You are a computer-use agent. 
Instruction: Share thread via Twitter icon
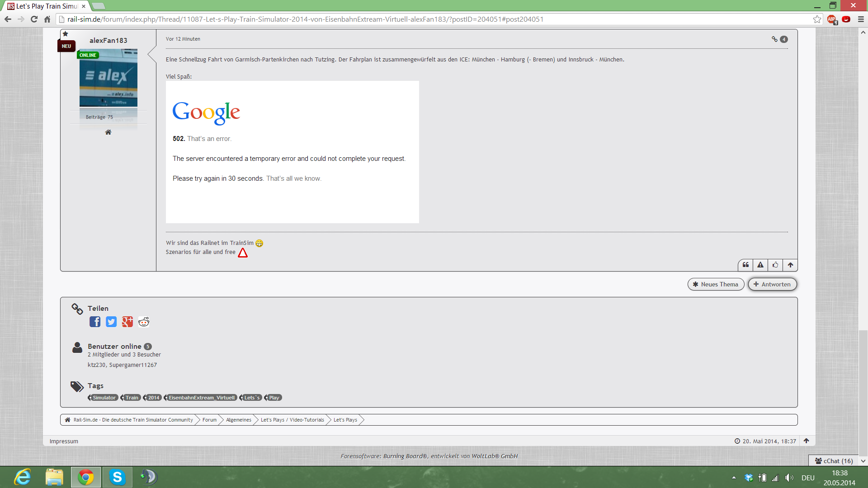[111, 322]
